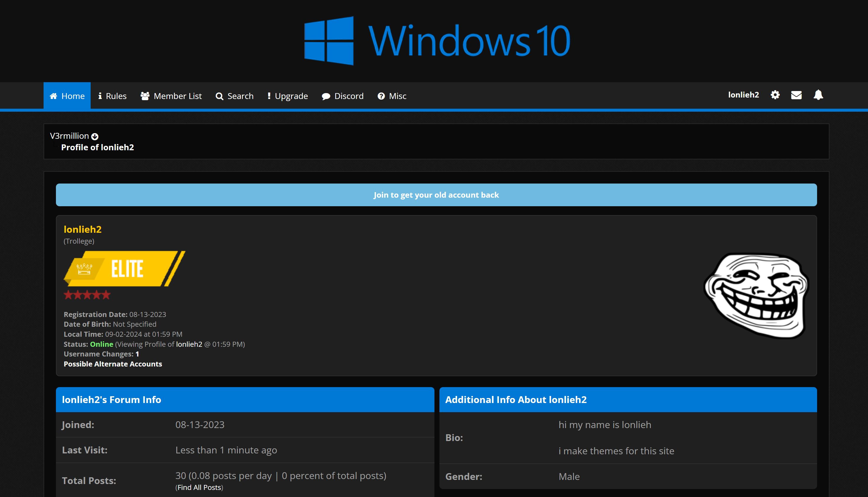868x497 pixels.
Task: Click the Joined value 08-13-2023
Action: pyautogui.click(x=200, y=425)
